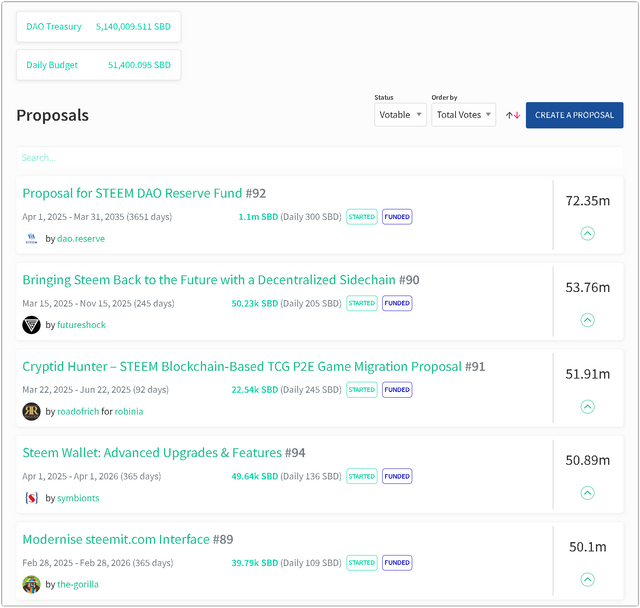Click the 72.35m total votes value

click(x=587, y=201)
